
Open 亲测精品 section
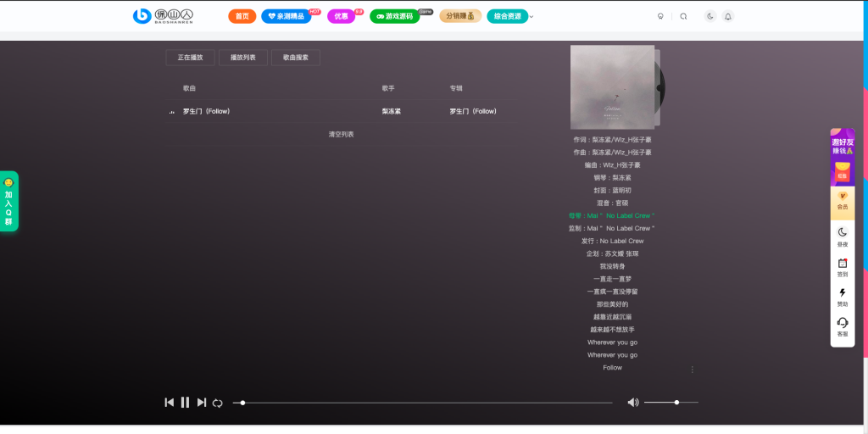(x=287, y=16)
